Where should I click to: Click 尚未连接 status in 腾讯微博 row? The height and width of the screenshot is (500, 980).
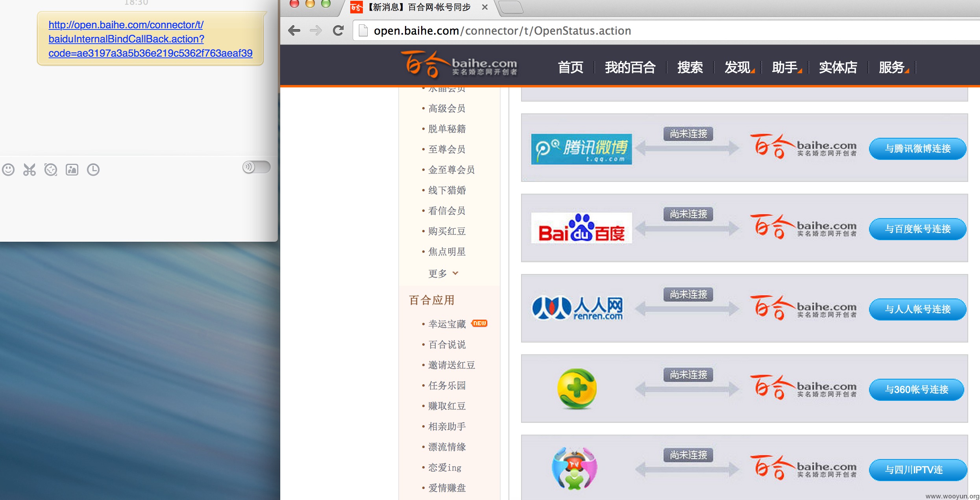688,134
